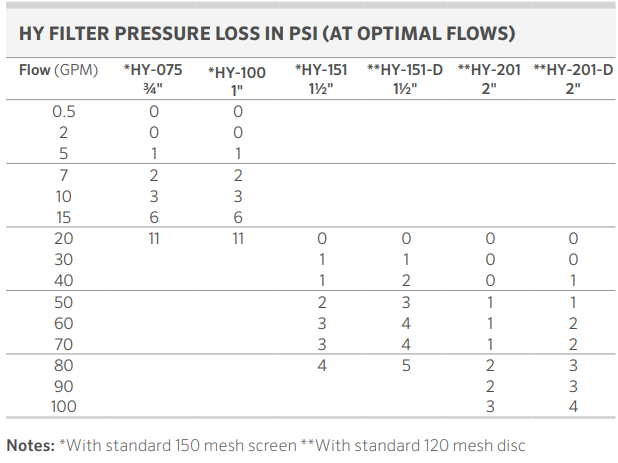The image size is (618, 463).
Task: Select the *HY-100 1" column header
Action: [237, 80]
